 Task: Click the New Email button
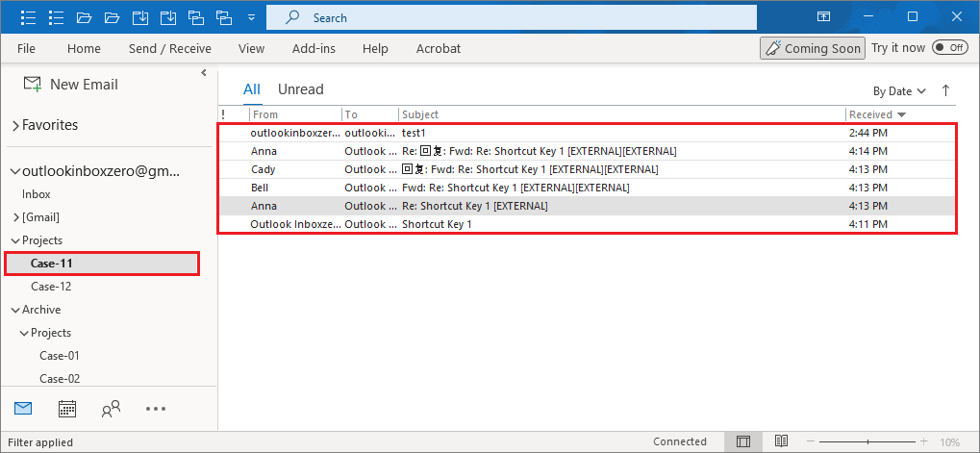click(x=71, y=85)
